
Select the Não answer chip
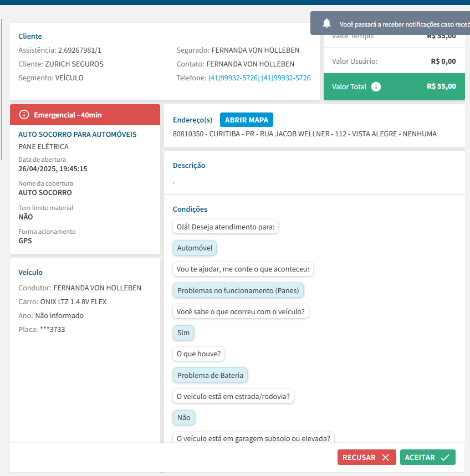[x=183, y=417]
